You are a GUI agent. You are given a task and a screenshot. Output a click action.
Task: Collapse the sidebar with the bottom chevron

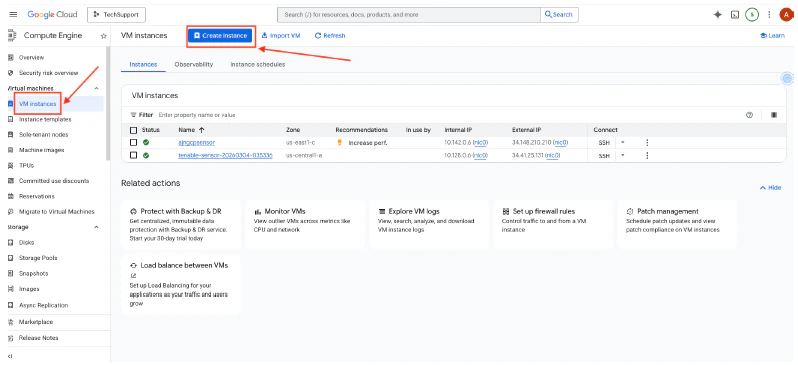point(11,357)
